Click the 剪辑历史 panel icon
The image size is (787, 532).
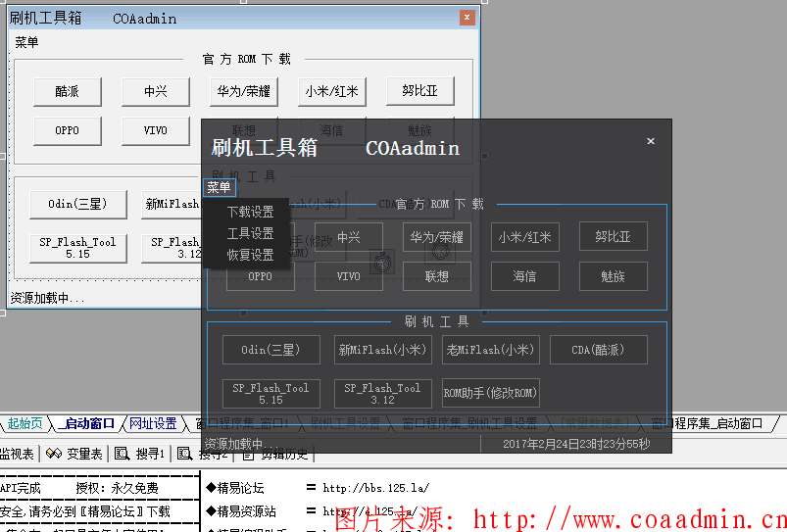[248, 455]
